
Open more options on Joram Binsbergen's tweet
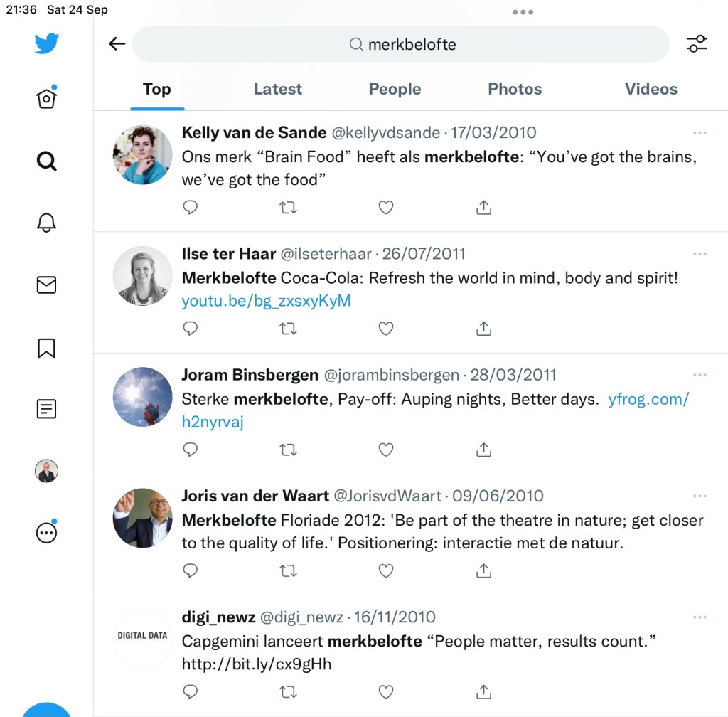click(x=700, y=375)
